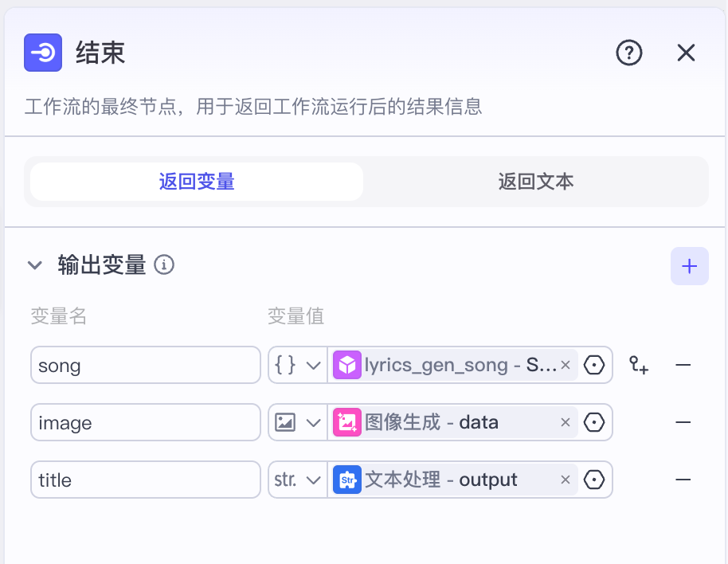Viewport: 728px width, 564px height.
Task: Click the key-plus icon next to song variable
Action: click(639, 365)
